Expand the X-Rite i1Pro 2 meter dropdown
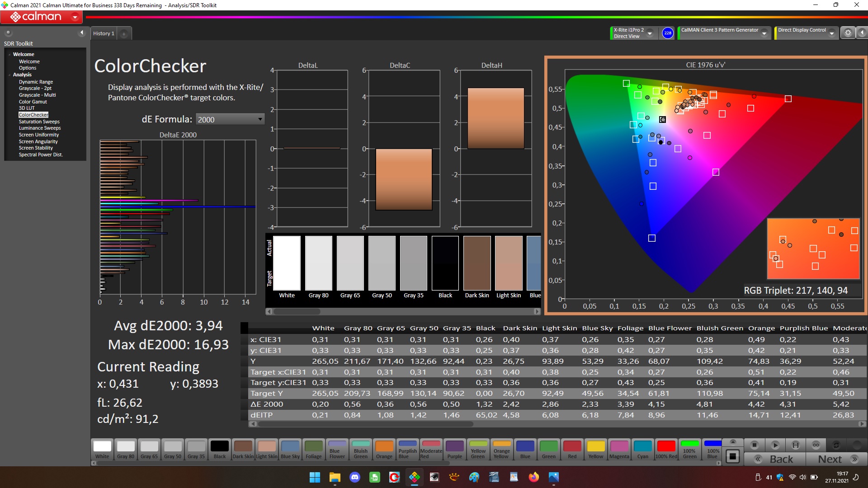Screen dimensions: 868x488 [650, 33]
